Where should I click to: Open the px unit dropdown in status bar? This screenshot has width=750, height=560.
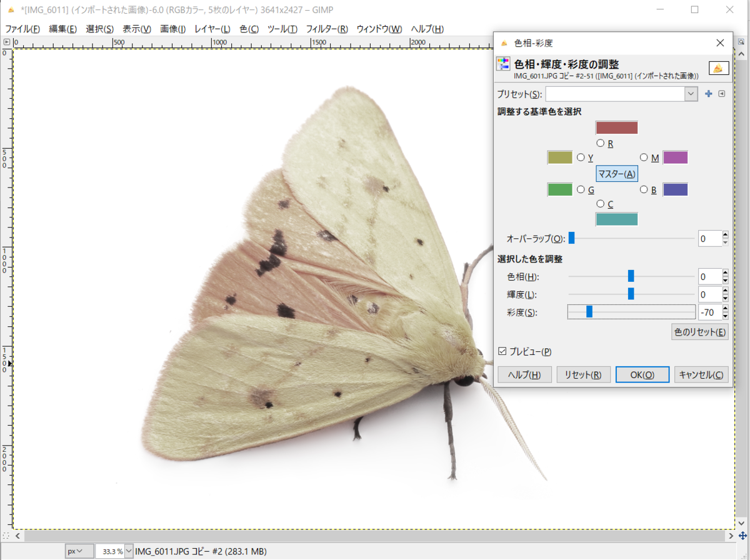point(79,551)
